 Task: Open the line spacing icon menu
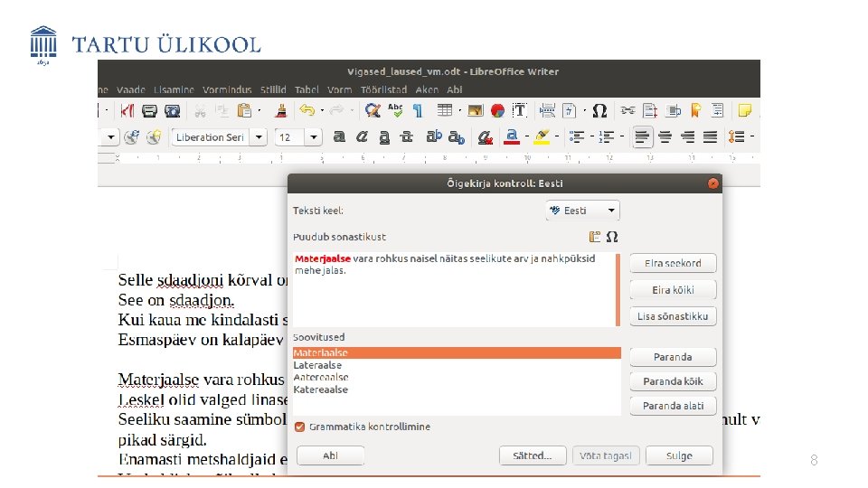[736, 136]
